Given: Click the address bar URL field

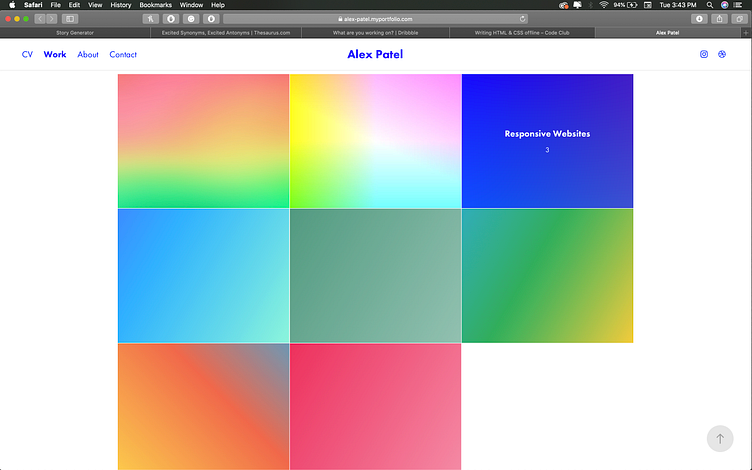Looking at the screenshot, I should (375, 19).
